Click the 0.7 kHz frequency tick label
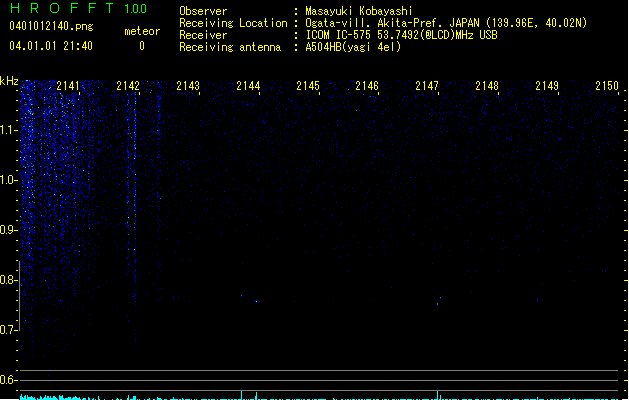 (8, 330)
